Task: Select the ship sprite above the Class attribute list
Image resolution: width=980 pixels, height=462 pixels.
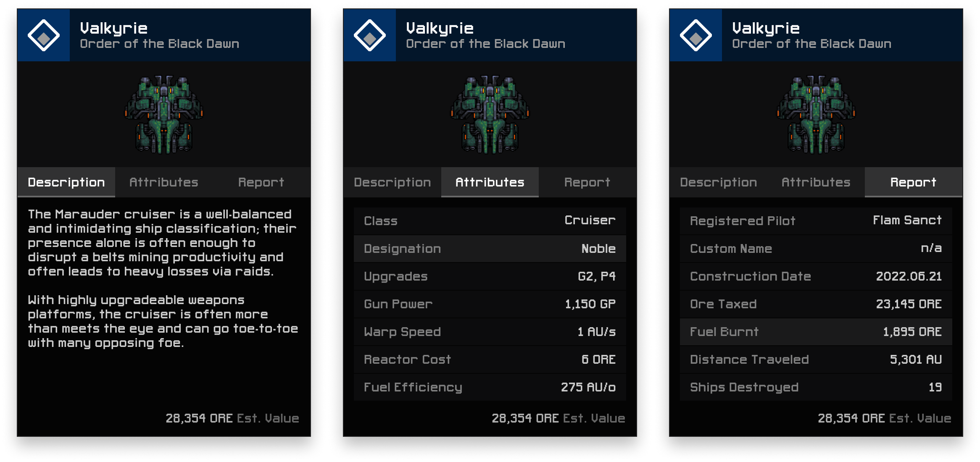Action: tap(490, 114)
